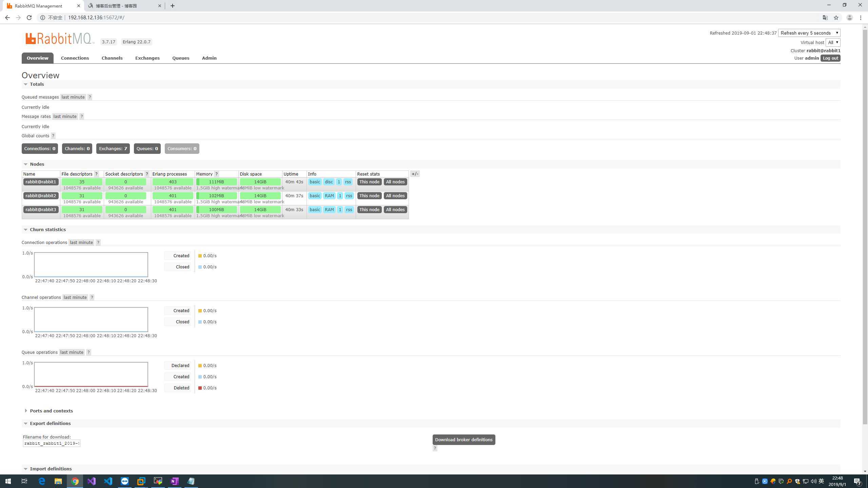Open Chrome menu with three dots icon

click(x=861, y=18)
